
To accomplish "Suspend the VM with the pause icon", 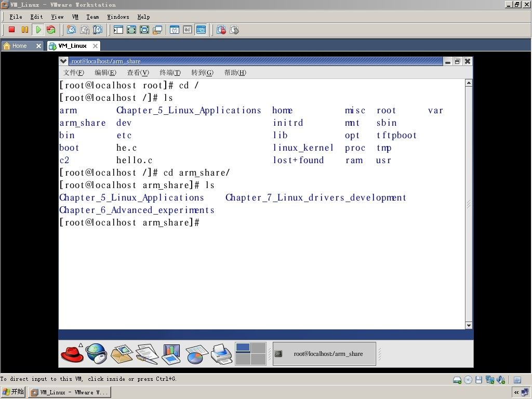I will pos(25,30).
